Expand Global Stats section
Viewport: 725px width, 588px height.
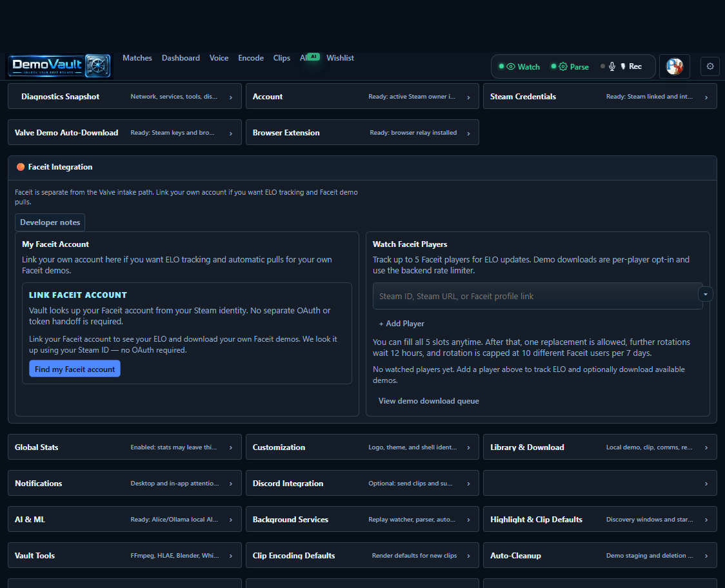[x=124, y=447]
